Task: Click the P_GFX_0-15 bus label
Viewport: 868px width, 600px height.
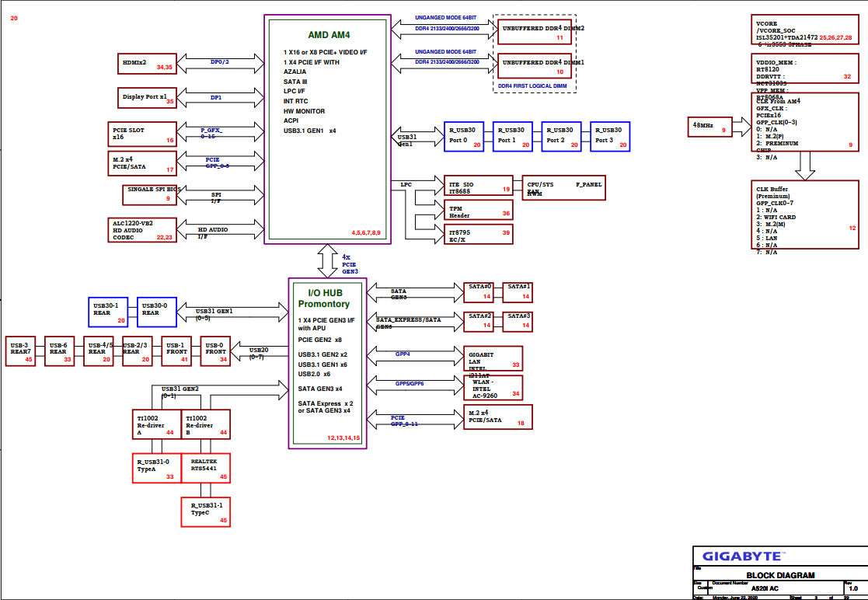Action: 212,133
